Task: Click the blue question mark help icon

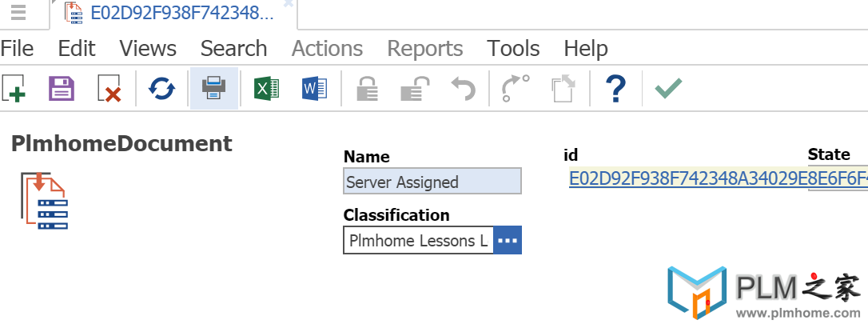Action: coord(615,88)
